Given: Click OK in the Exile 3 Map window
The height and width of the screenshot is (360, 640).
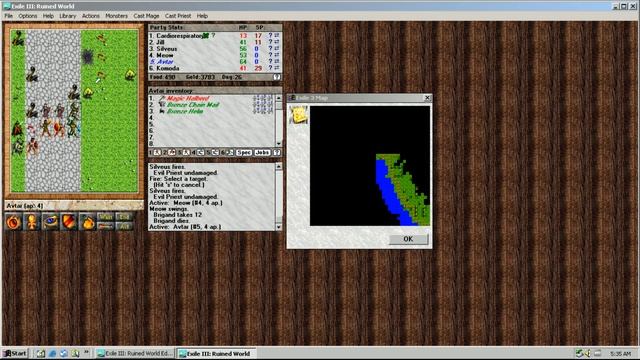Looking at the screenshot, I should 408,239.
